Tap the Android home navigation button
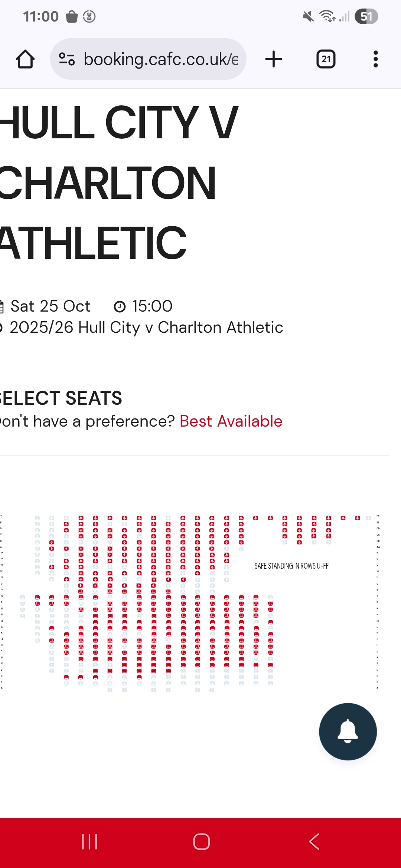 202,842
